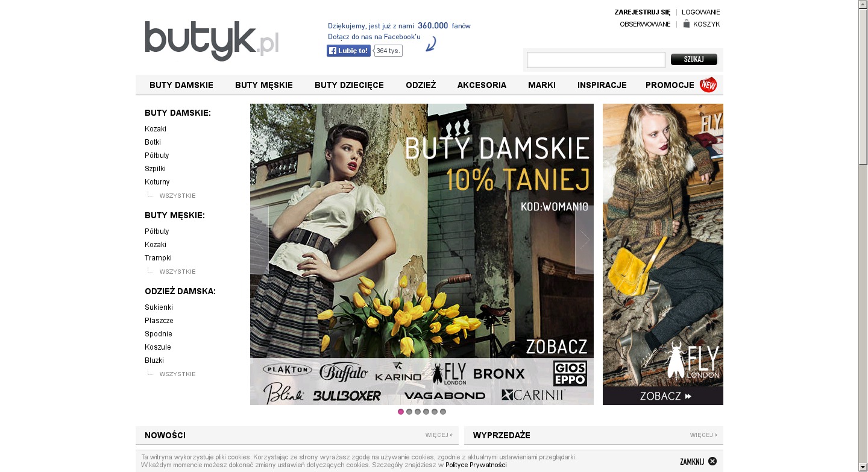Expand all Buty Męskie via Wszystkie

coord(177,272)
